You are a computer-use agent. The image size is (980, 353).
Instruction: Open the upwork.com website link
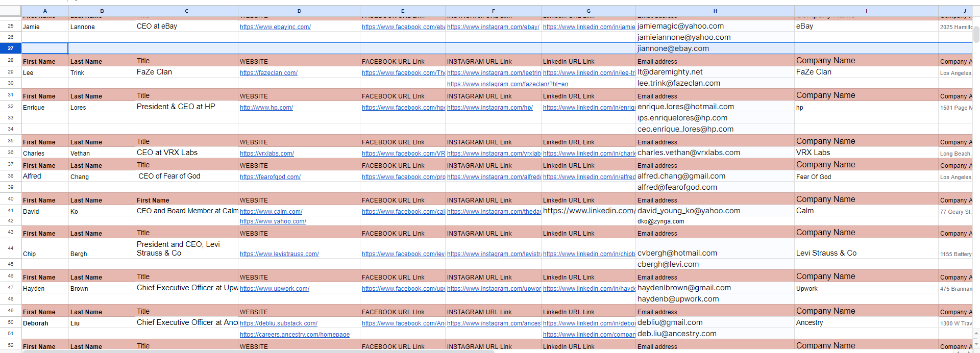pyautogui.click(x=275, y=289)
